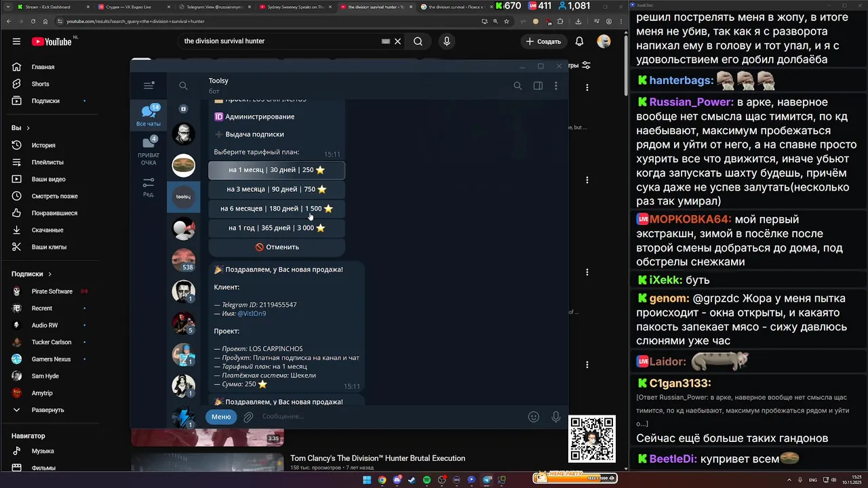868x488 pixels.
Task: Click the Создать button on YouTube
Action: [x=544, y=41]
